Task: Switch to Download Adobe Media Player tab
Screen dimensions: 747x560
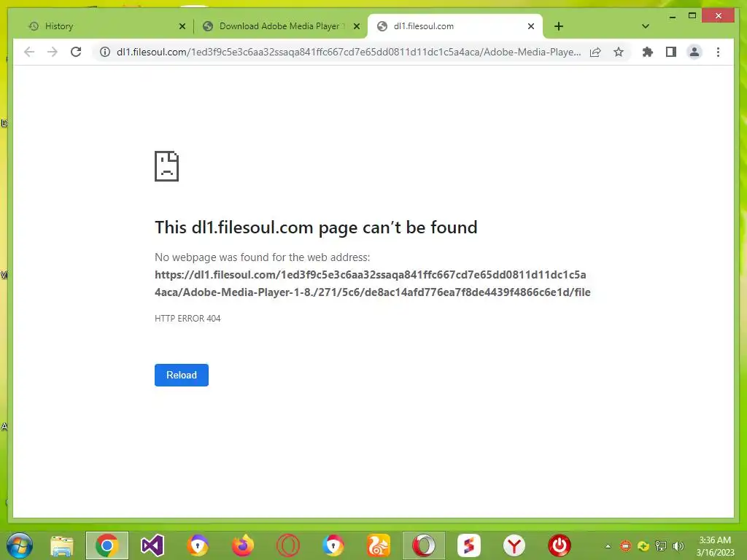Action: [x=281, y=26]
